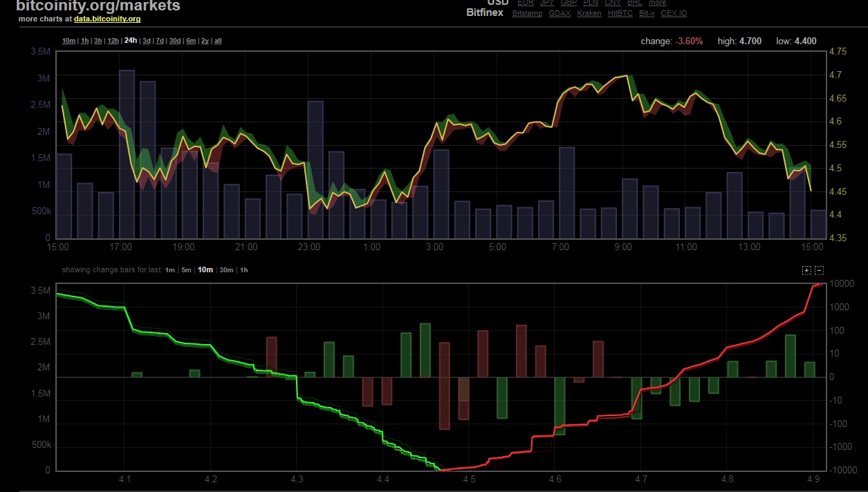Expand the 'more' currencies list
868x492 pixels.
click(x=657, y=3)
